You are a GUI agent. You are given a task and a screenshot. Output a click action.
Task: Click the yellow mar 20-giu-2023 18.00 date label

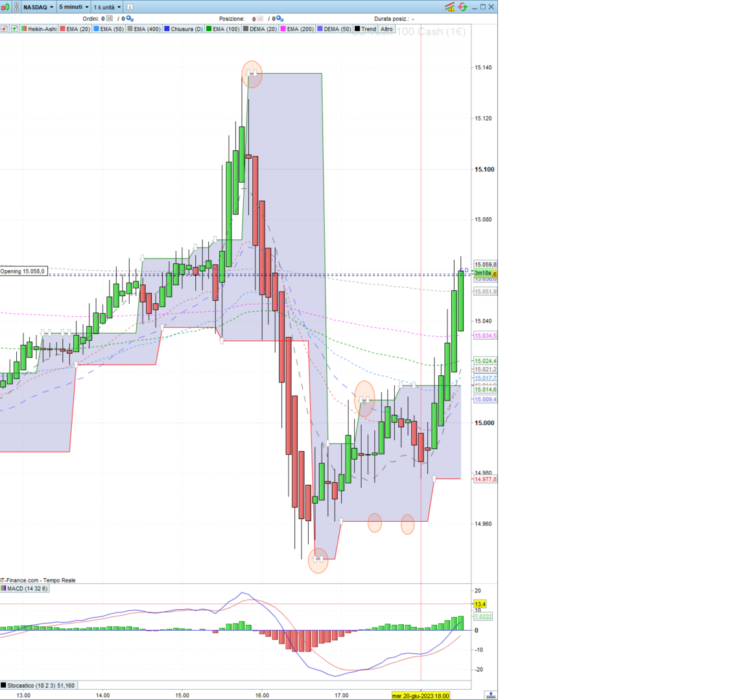coord(421,695)
